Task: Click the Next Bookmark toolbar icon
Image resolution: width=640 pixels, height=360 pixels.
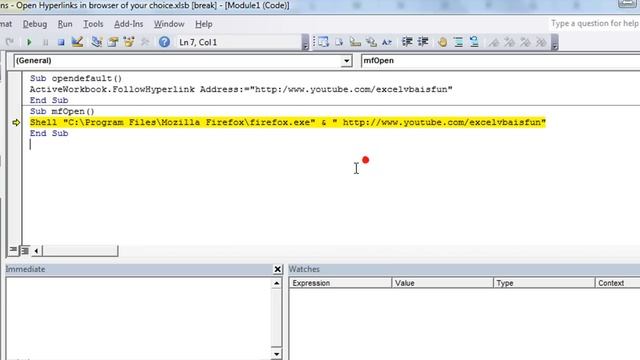Action: 509,42
